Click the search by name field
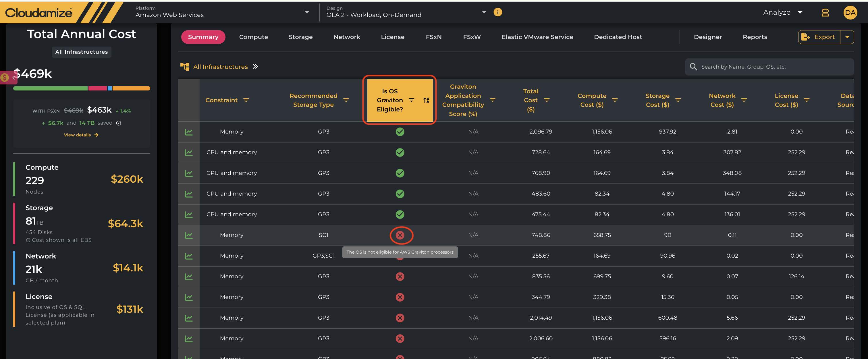This screenshot has width=868, height=359. 769,67
